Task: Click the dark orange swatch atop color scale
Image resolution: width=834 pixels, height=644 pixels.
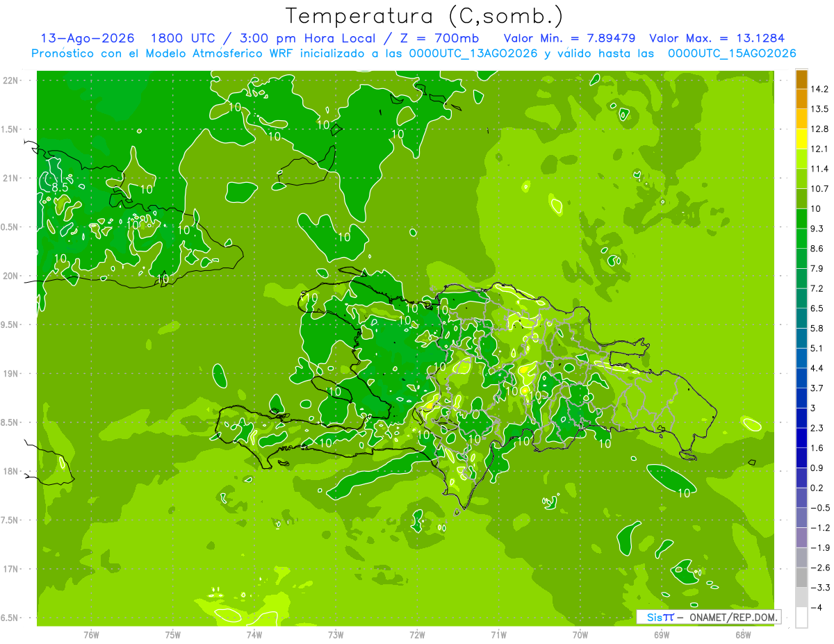Action: tap(801, 79)
